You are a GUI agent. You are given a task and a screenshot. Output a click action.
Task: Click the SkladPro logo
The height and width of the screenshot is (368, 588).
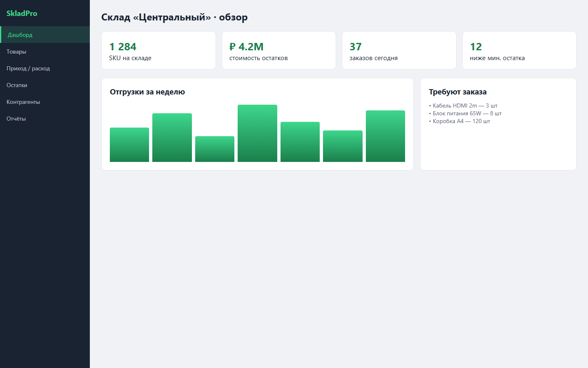coord(22,13)
